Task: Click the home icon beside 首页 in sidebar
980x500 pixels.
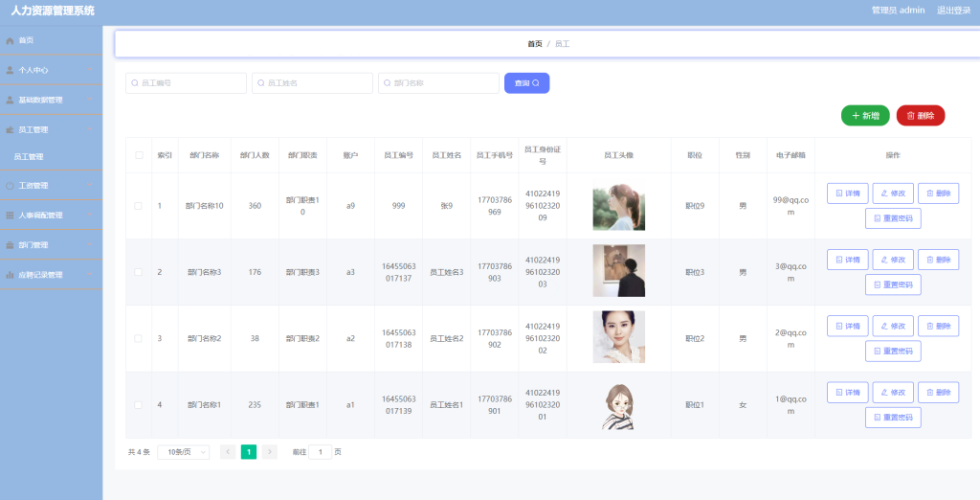Action: coord(10,40)
